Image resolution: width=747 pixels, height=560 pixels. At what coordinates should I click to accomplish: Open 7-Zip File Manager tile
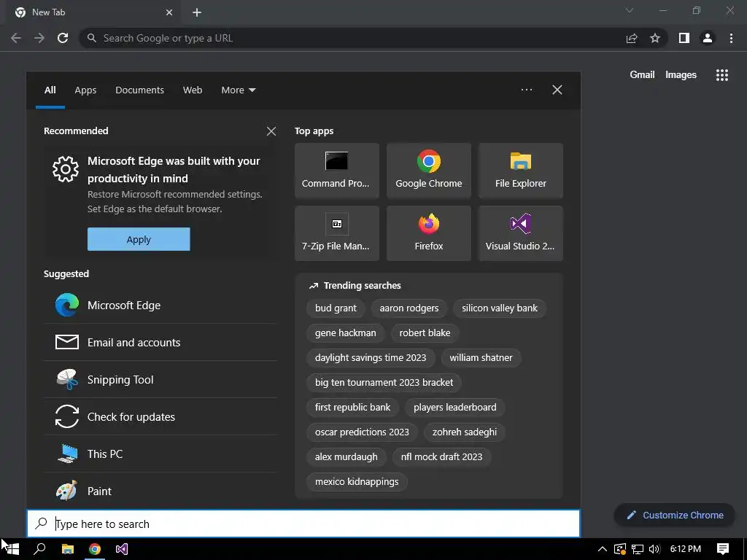point(337,233)
